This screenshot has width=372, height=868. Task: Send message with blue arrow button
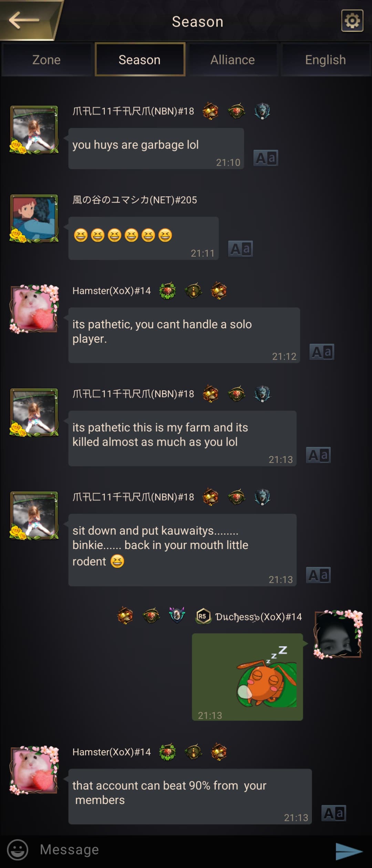[x=349, y=851]
